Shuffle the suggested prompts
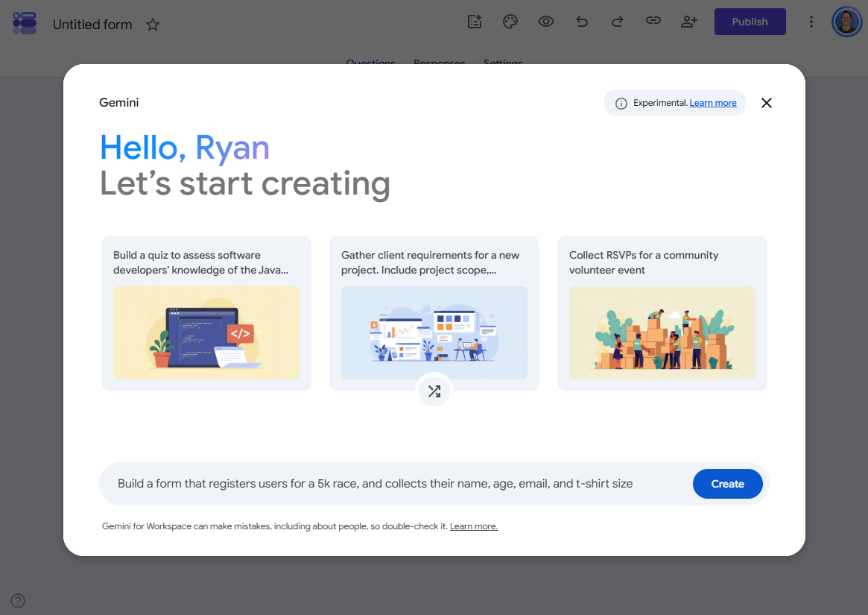The image size is (868, 615). coord(434,391)
